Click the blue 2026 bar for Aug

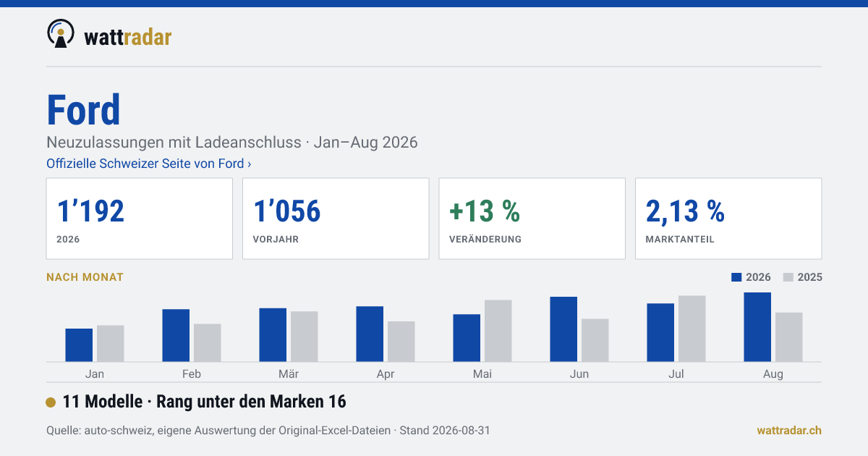(757, 327)
